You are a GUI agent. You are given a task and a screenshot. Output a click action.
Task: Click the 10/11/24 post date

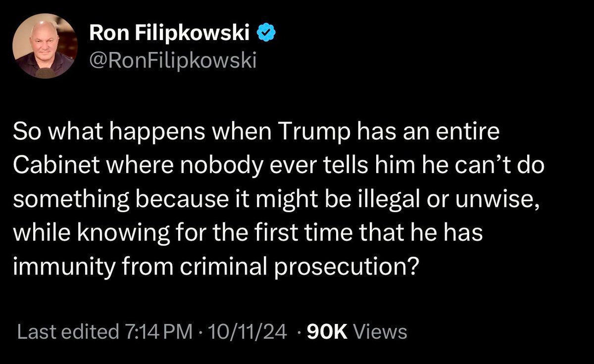point(247,331)
